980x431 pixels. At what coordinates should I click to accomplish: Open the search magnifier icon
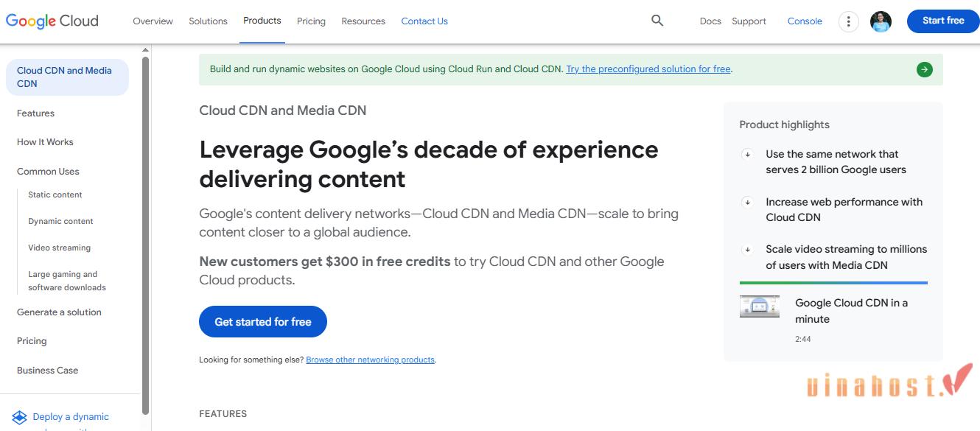click(x=657, y=21)
